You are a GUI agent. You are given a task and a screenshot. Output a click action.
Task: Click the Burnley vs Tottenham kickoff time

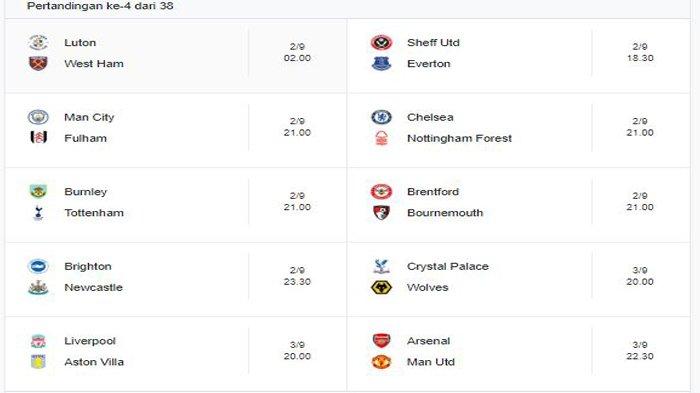click(x=297, y=201)
